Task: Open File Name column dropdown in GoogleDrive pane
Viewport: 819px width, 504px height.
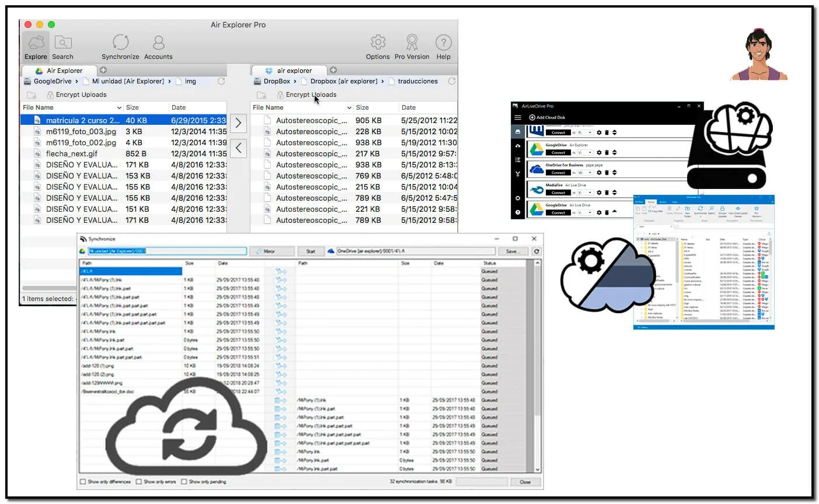Action: (119, 108)
